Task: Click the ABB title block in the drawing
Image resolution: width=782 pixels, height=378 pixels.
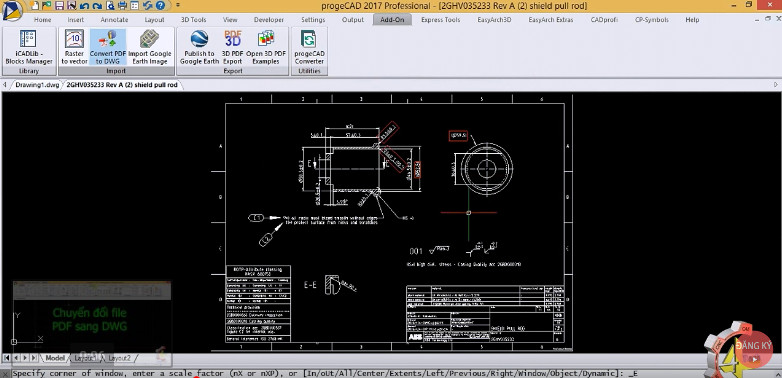Action: 486,314
